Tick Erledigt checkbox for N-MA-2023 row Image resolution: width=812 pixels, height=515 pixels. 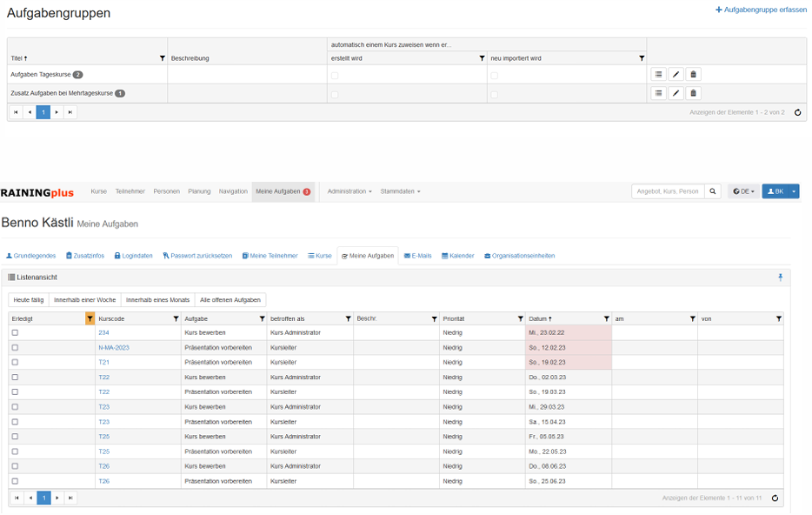click(x=15, y=348)
